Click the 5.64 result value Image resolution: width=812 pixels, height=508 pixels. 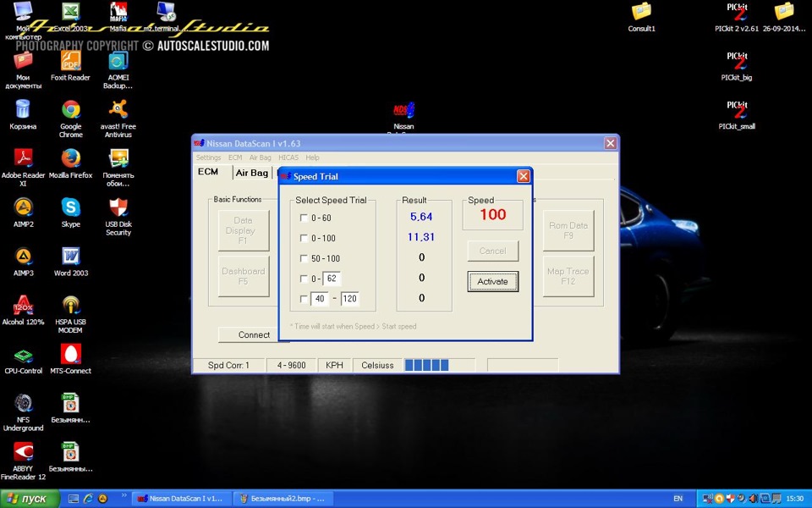(x=421, y=217)
